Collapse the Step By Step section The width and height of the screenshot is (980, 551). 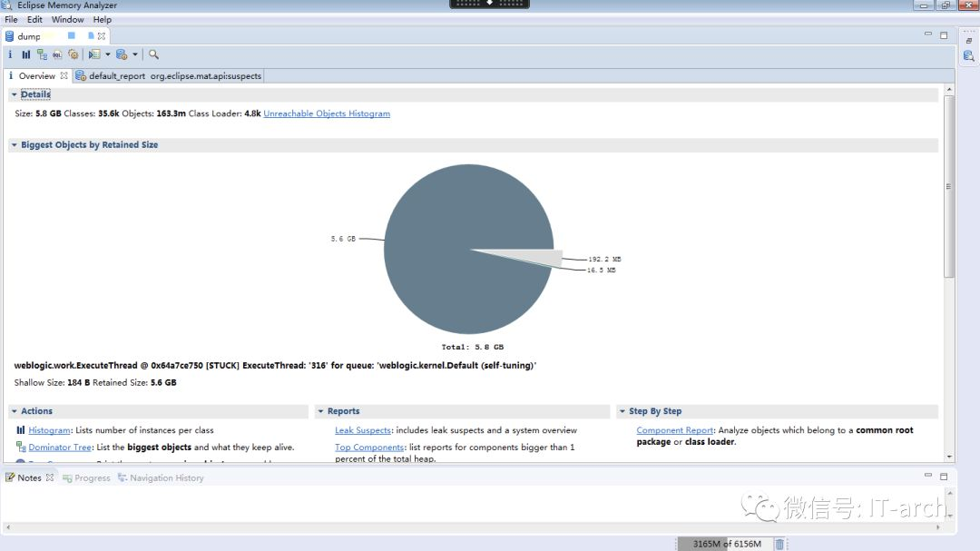coord(622,411)
